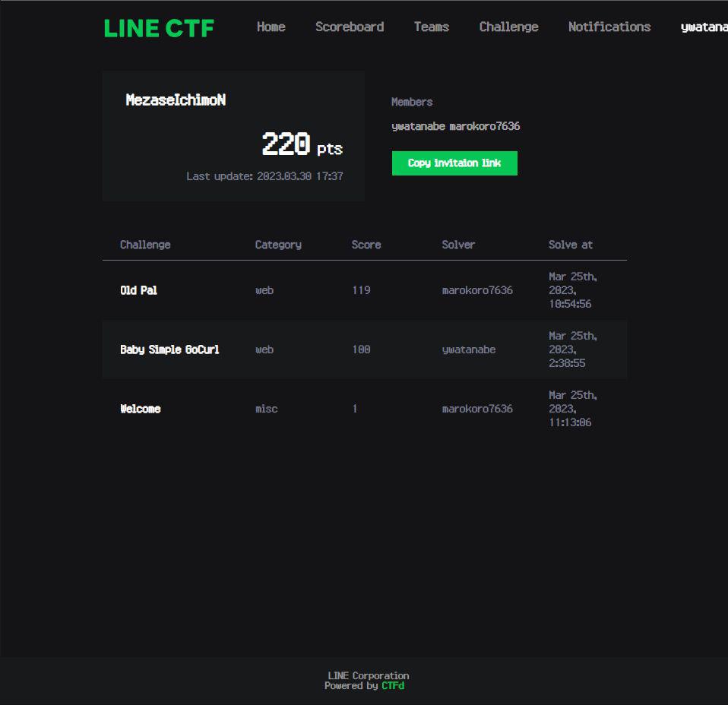
Task: Open the ywatana user menu
Action: click(x=704, y=27)
